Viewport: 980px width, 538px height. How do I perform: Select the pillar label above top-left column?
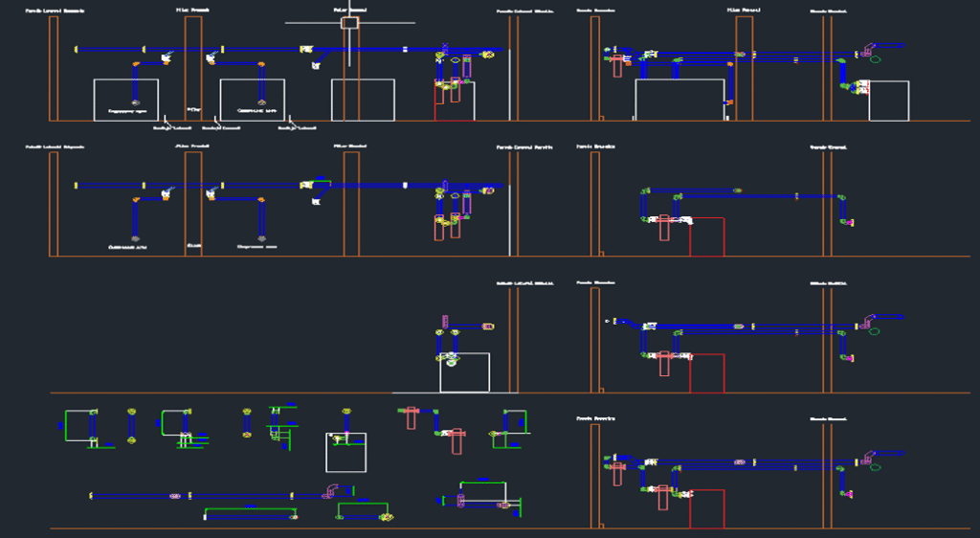[192, 11]
